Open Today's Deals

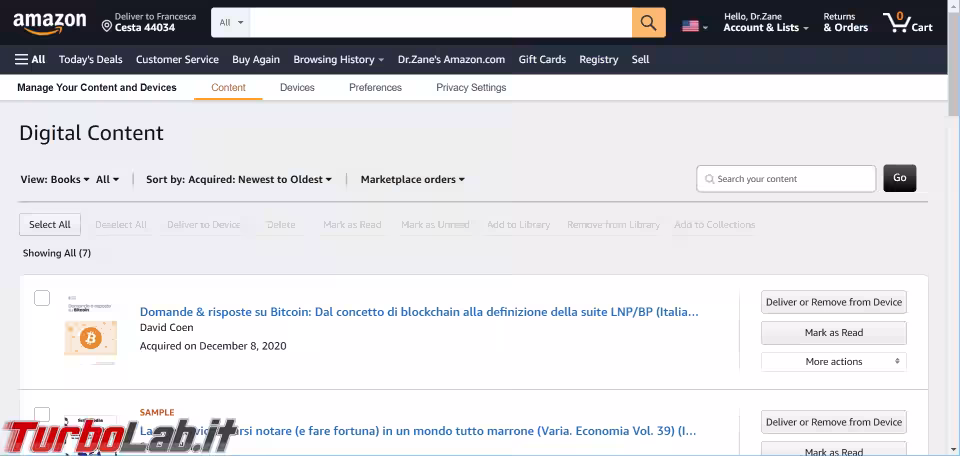click(x=91, y=59)
